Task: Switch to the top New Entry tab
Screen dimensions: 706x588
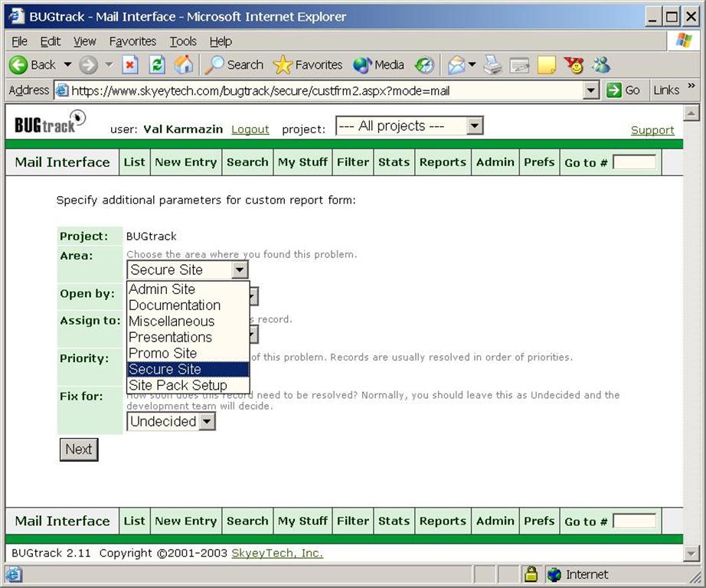Action: click(185, 162)
